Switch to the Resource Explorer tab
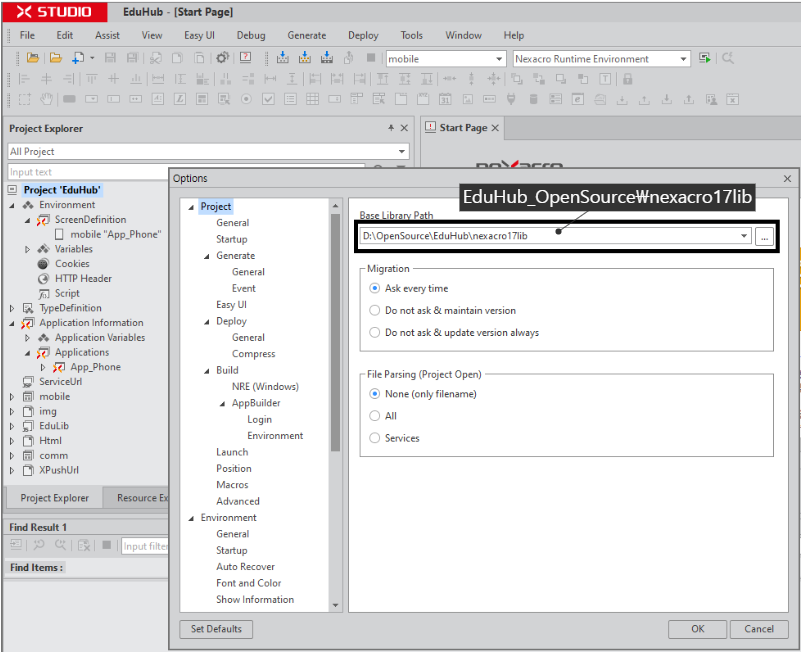The image size is (802, 653). click(138, 498)
